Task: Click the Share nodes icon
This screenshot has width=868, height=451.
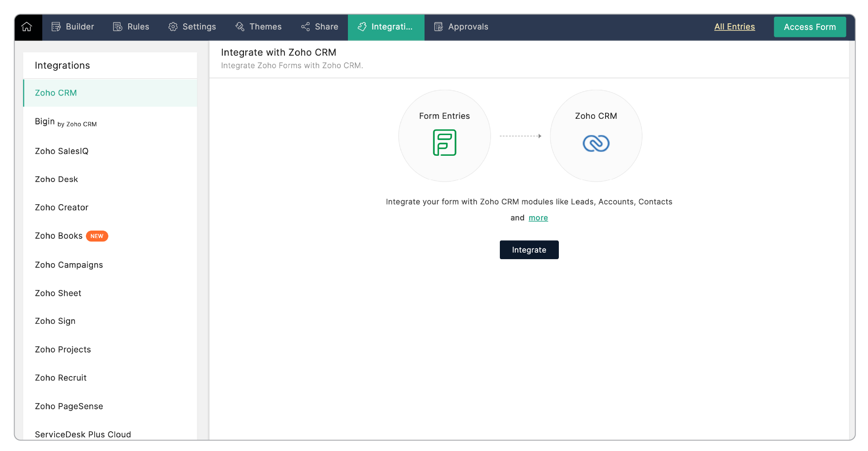Action: pos(305,27)
